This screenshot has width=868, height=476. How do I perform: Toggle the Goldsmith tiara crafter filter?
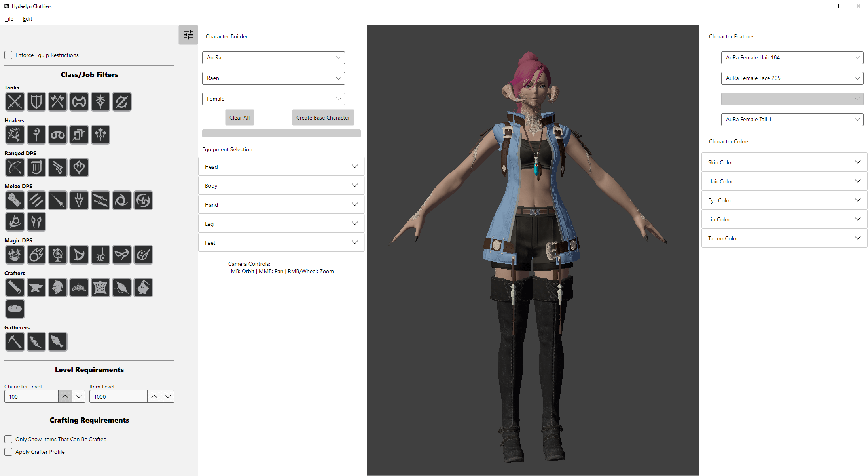(79, 288)
